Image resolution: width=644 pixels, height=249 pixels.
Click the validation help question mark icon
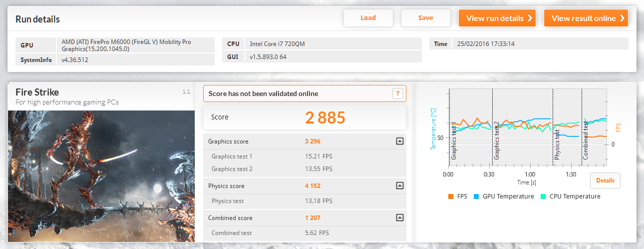[x=398, y=93]
